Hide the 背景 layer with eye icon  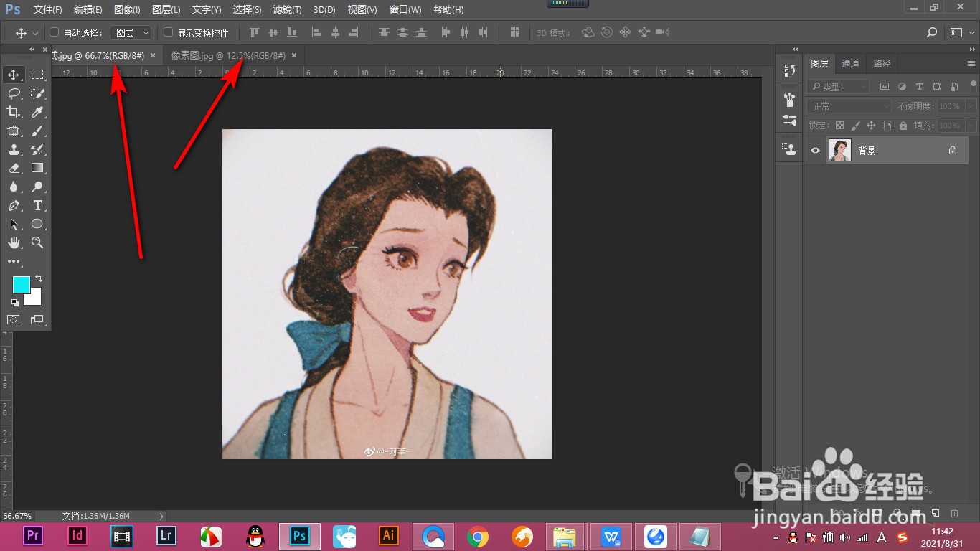pos(815,151)
